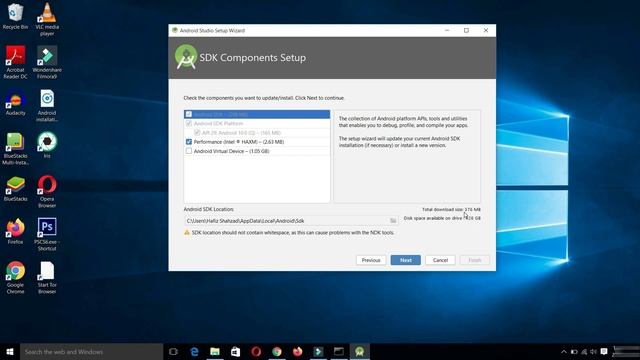The image size is (640, 360).
Task: Click the battery icon in system tray
Action: [x=574, y=351]
